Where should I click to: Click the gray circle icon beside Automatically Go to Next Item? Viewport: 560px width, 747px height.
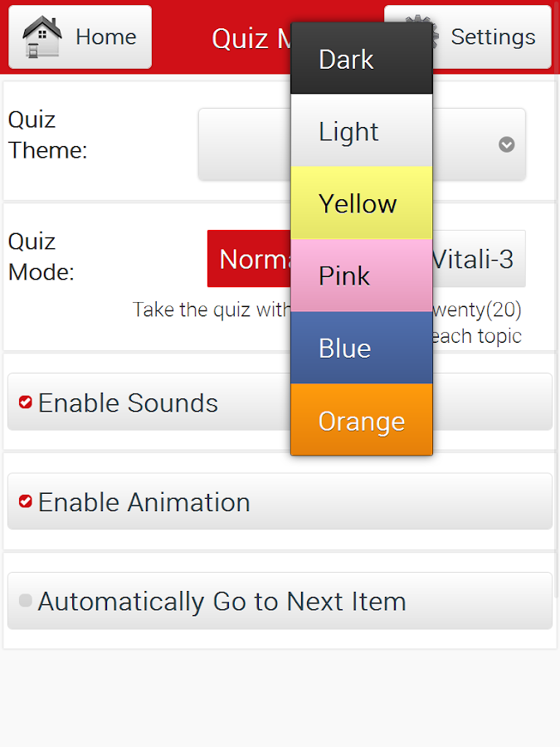click(27, 600)
